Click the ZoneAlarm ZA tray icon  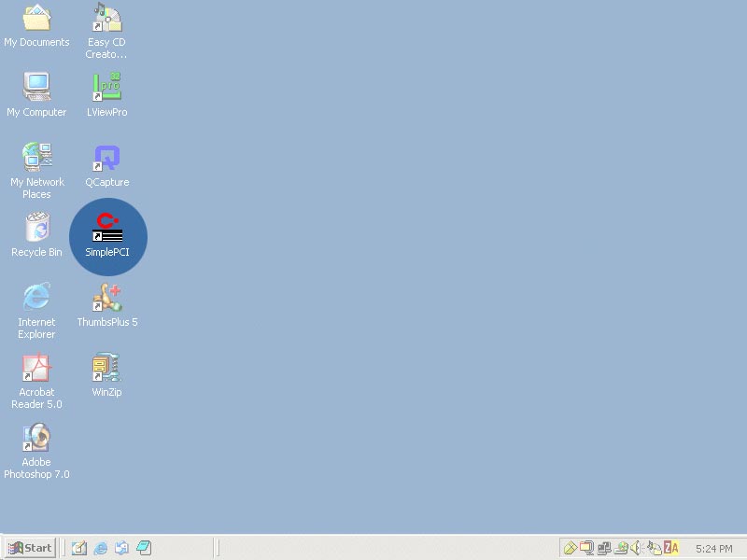[671, 548]
